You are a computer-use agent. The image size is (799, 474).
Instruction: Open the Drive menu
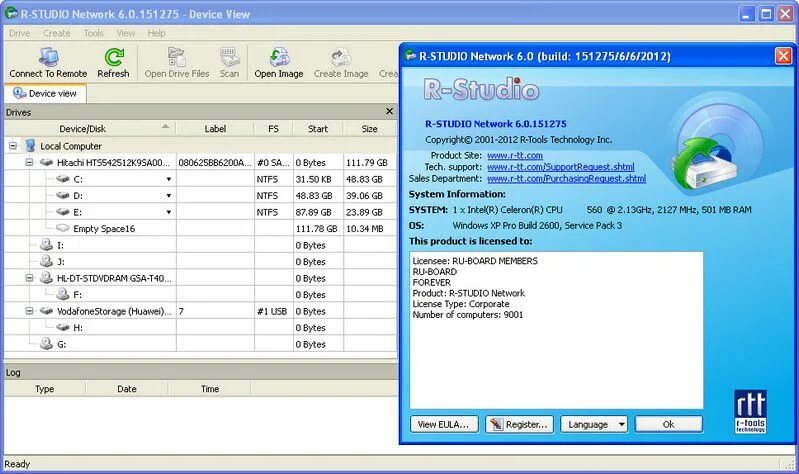(x=19, y=33)
